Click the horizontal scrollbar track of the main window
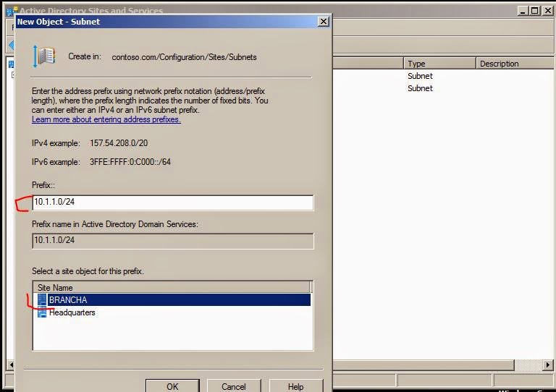The width and height of the screenshot is (556, 392). tap(528, 365)
